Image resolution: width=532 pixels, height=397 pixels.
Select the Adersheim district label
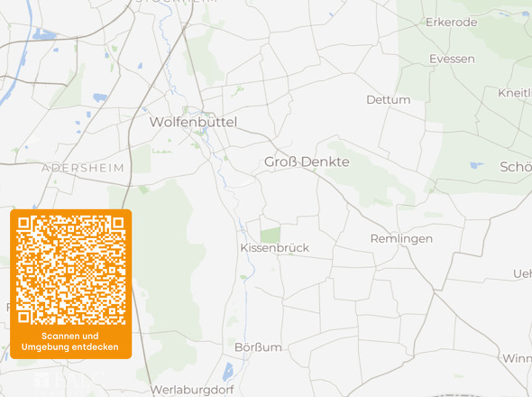[x=83, y=168]
